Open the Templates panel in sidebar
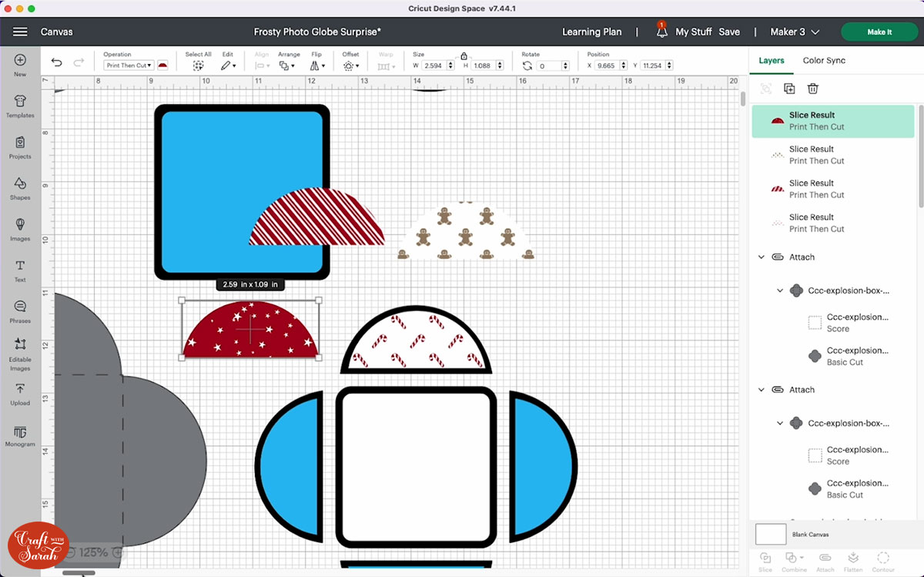This screenshot has width=924, height=577. (x=20, y=105)
